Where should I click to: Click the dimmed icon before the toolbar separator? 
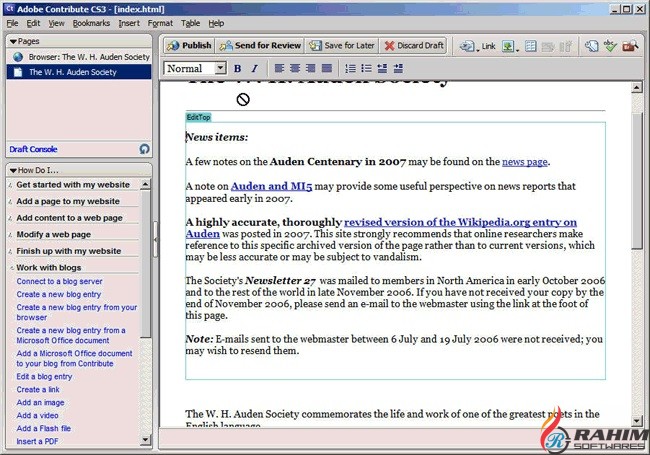(565, 46)
